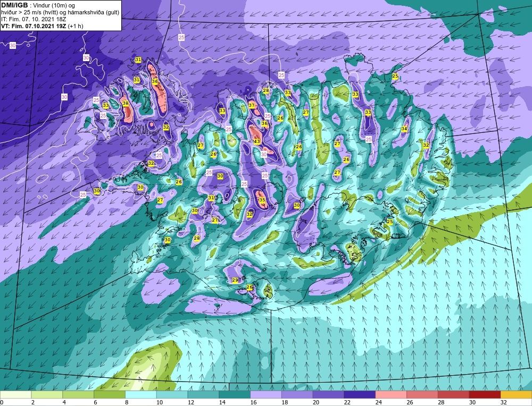Select the legend scale tick value 8
This screenshot has width=532, height=406.
[127, 402]
